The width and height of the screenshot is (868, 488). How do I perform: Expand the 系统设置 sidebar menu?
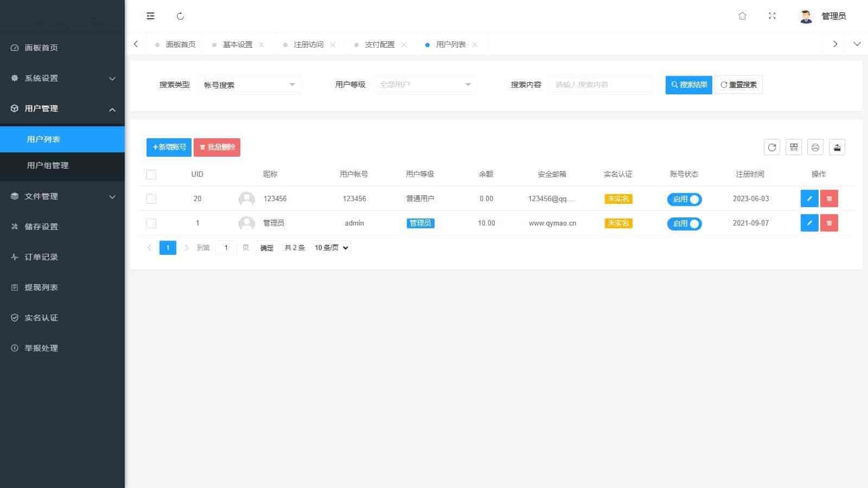[62, 78]
